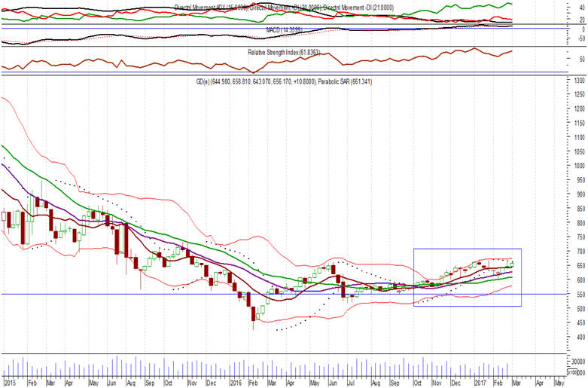588x388 pixels.
Task: Click the -50 label on MACD axis
Action: click(581, 38)
